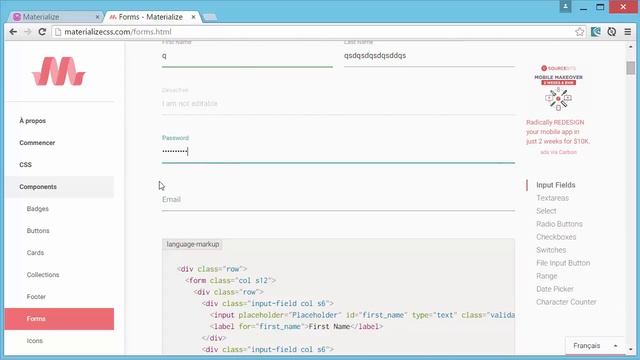Jump to Switches section

click(x=551, y=250)
